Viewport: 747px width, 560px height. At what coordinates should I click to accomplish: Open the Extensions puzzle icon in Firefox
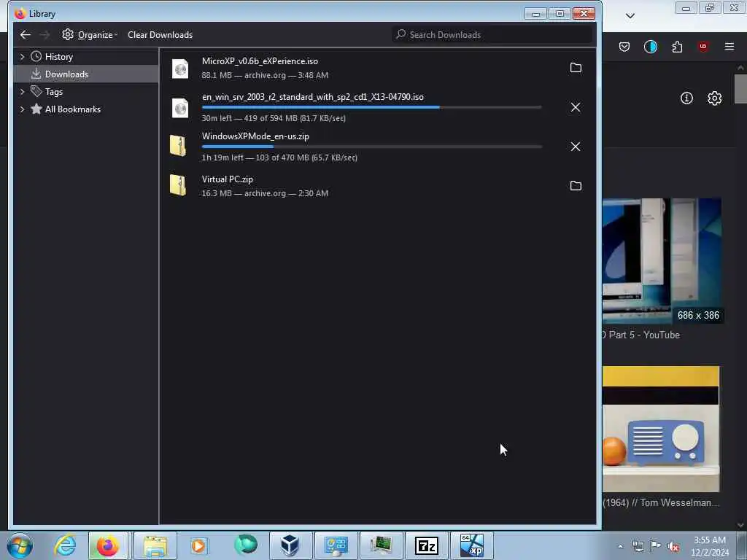pyautogui.click(x=677, y=47)
